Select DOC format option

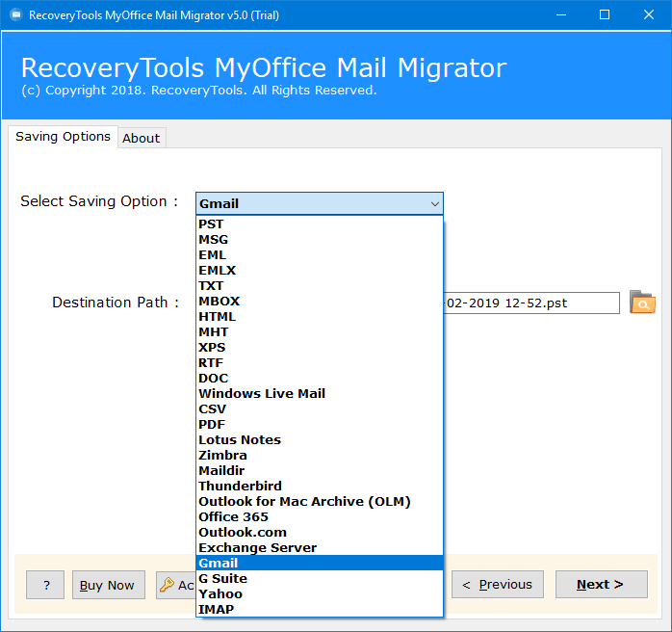click(x=320, y=379)
